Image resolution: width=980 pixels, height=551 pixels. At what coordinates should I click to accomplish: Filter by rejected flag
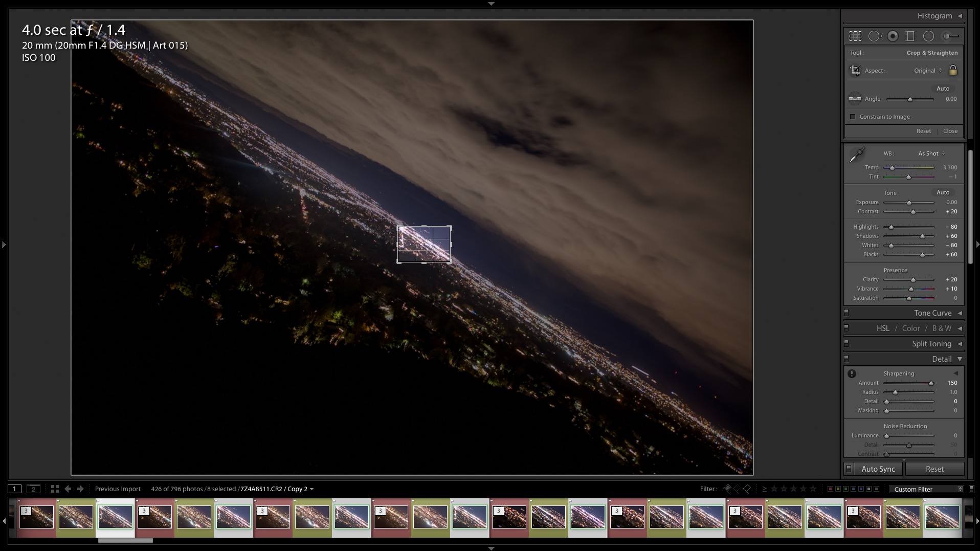747,489
